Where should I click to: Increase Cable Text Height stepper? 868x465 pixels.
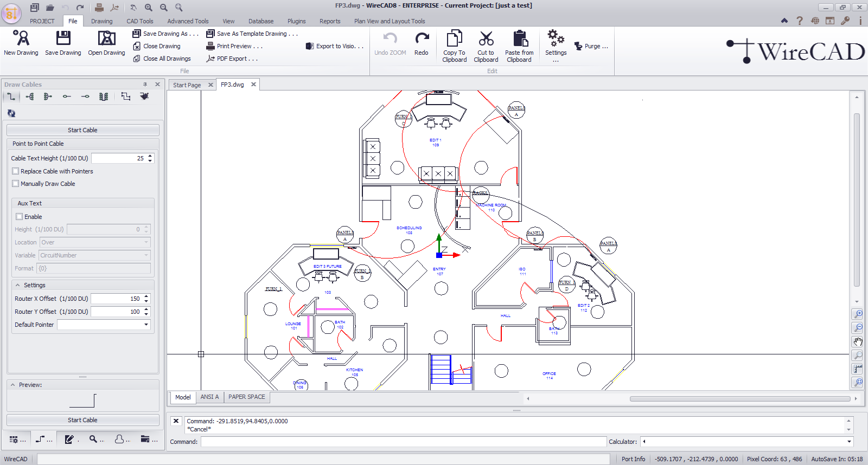point(150,156)
